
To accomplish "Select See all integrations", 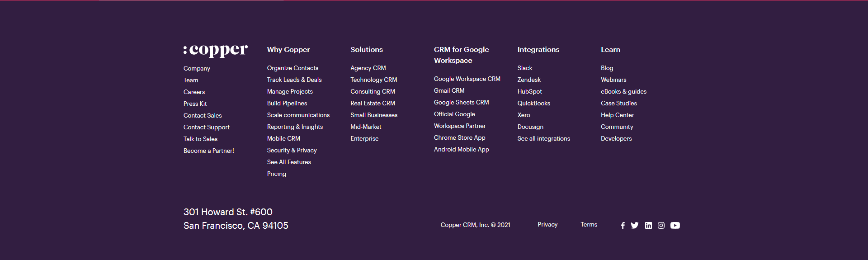I will [543, 138].
